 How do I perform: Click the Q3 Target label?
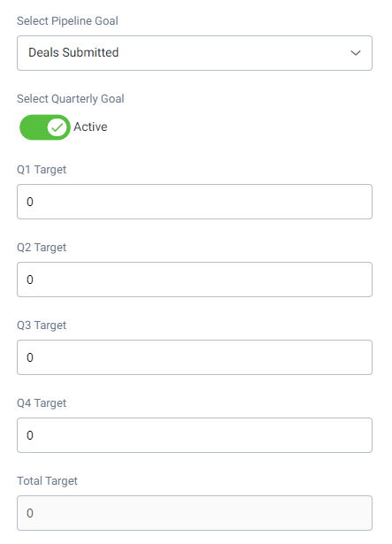(42, 326)
